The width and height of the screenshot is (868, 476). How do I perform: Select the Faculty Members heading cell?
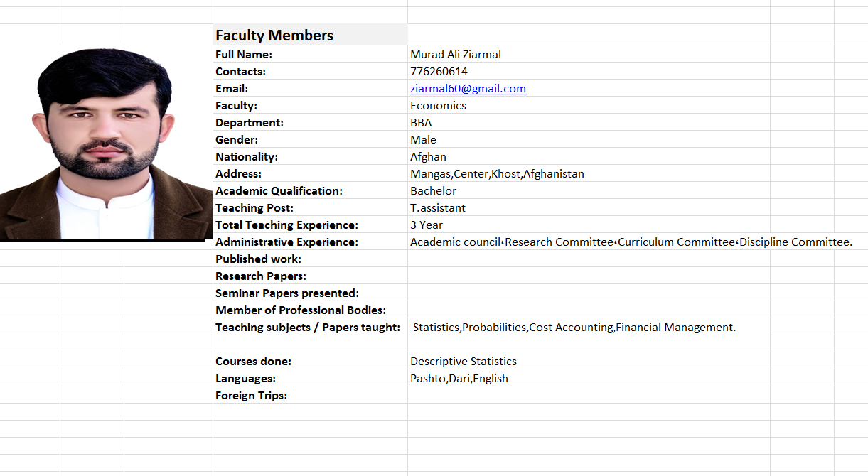(310, 35)
